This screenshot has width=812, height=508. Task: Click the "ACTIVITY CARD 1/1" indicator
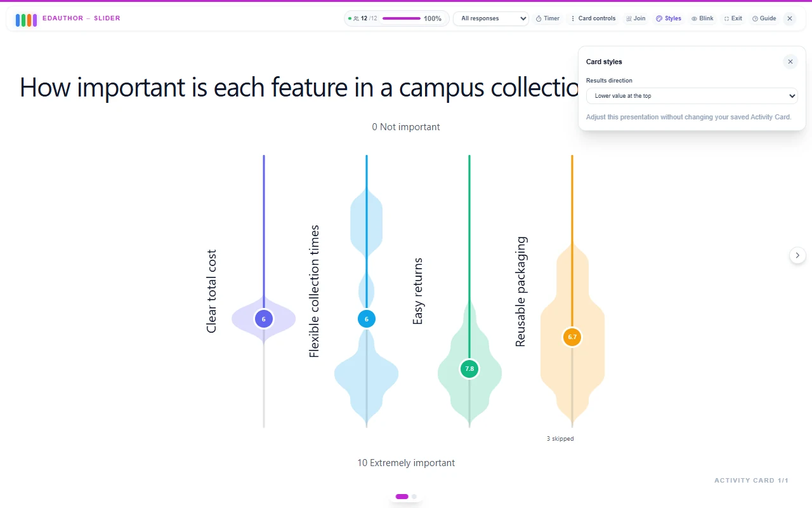pyautogui.click(x=751, y=481)
